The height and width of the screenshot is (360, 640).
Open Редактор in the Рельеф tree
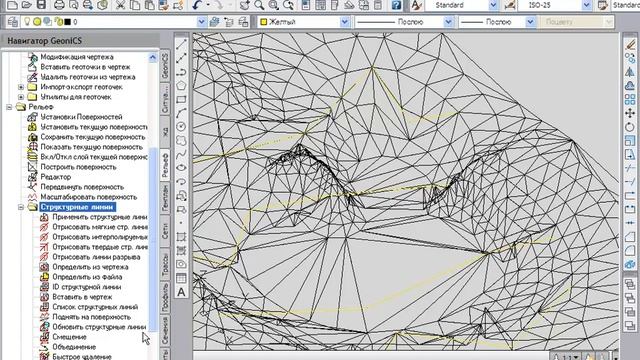56,177
